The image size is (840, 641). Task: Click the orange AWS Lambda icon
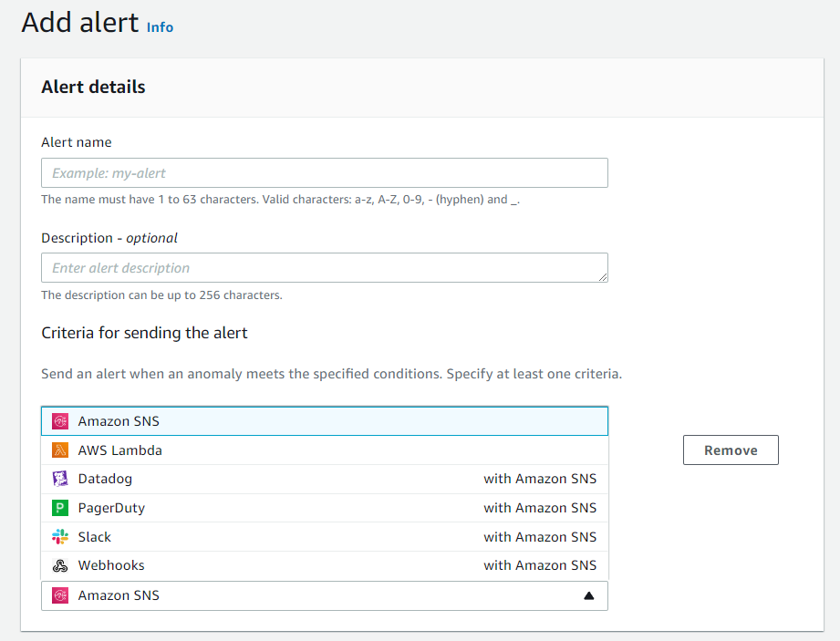[60, 450]
